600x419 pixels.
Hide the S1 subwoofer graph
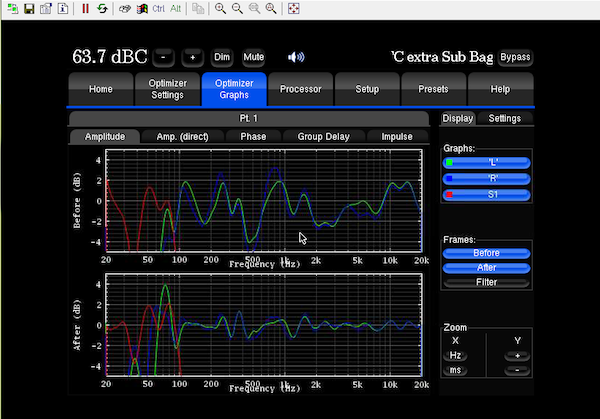491,194
